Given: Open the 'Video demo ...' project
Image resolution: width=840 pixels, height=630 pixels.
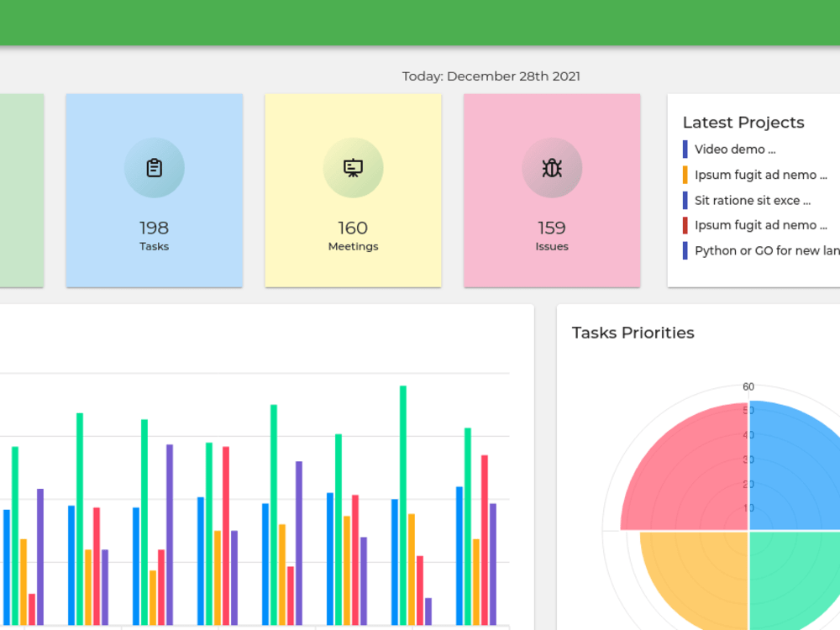Looking at the screenshot, I should [x=735, y=150].
